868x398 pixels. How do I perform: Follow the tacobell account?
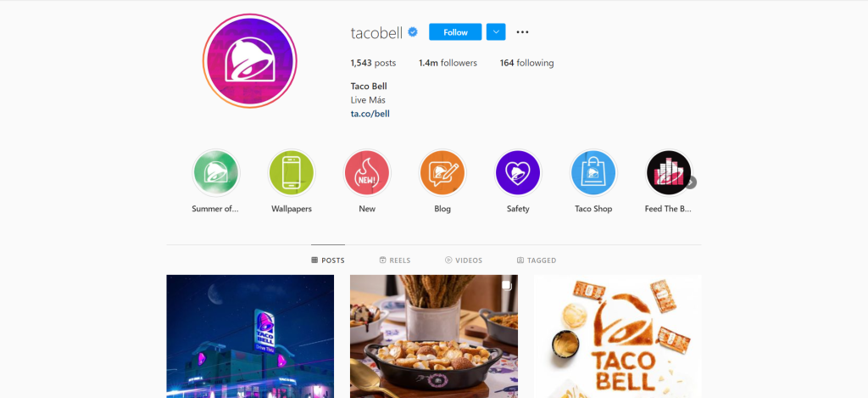click(x=455, y=32)
